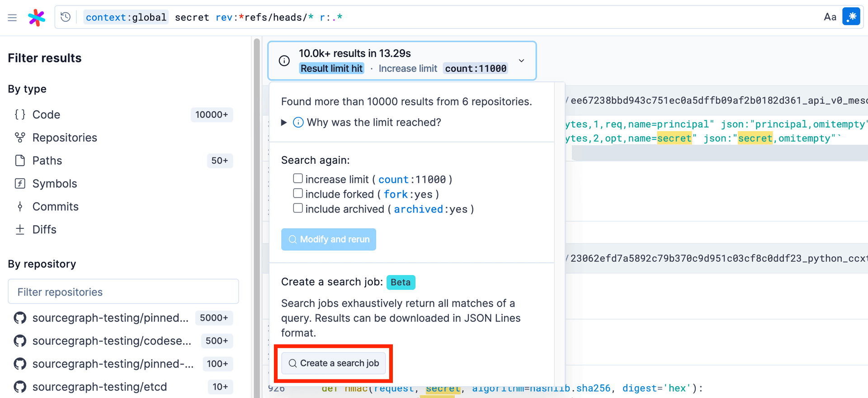Click the Repositories fork icon
This screenshot has width=868, height=398.
(x=20, y=137)
